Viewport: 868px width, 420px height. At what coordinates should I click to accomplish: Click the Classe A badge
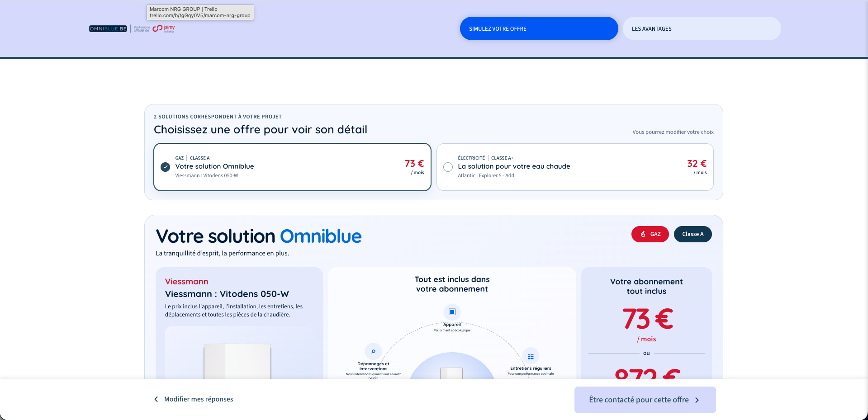point(693,234)
